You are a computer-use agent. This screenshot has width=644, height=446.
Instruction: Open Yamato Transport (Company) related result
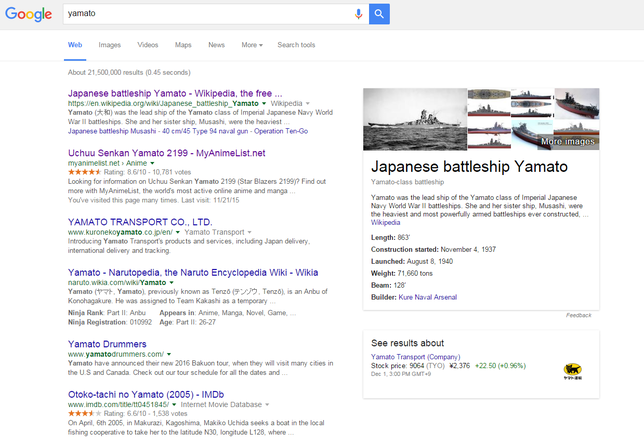click(416, 356)
